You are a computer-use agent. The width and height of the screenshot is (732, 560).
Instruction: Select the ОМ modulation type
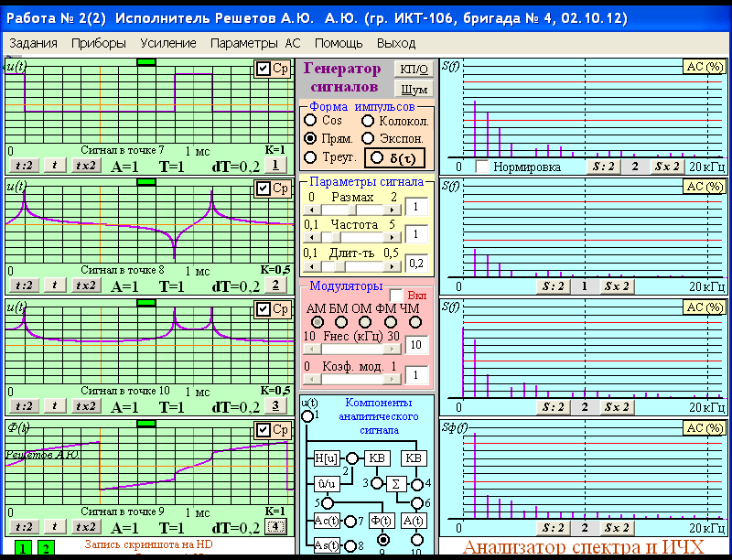(x=364, y=322)
